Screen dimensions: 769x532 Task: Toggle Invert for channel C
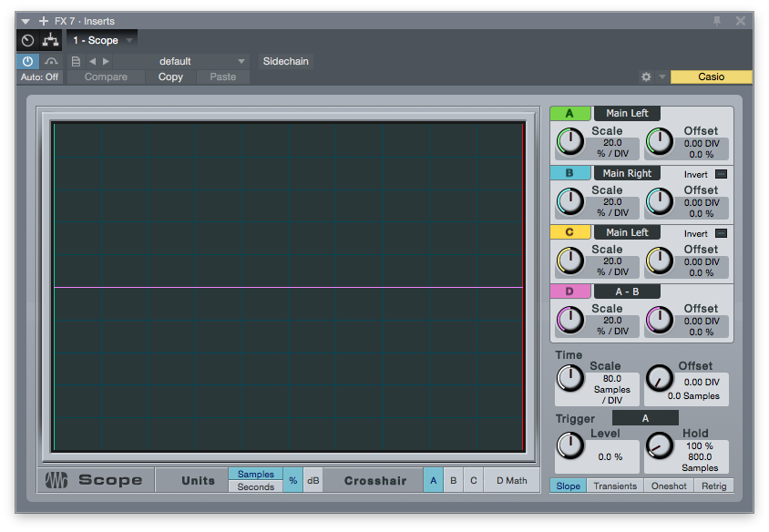[x=721, y=232]
